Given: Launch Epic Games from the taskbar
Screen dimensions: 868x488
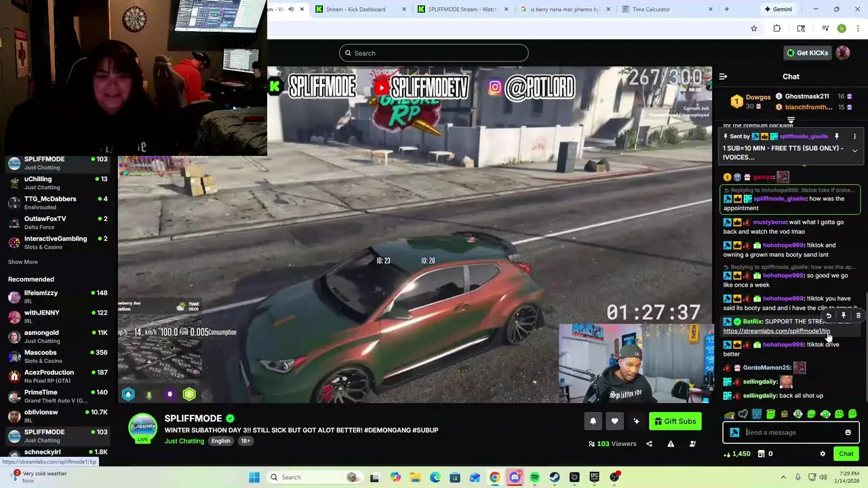Looking at the screenshot, I should [x=594, y=477].
